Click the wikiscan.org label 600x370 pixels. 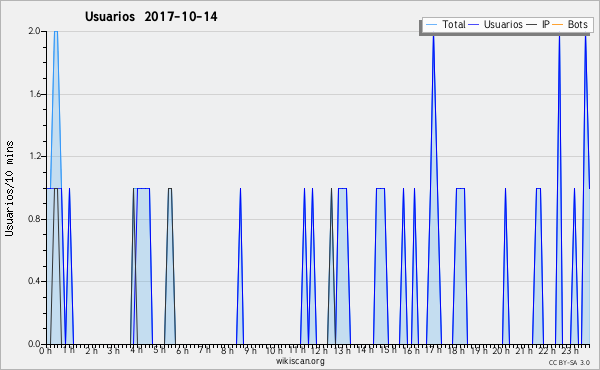(300, 361)
